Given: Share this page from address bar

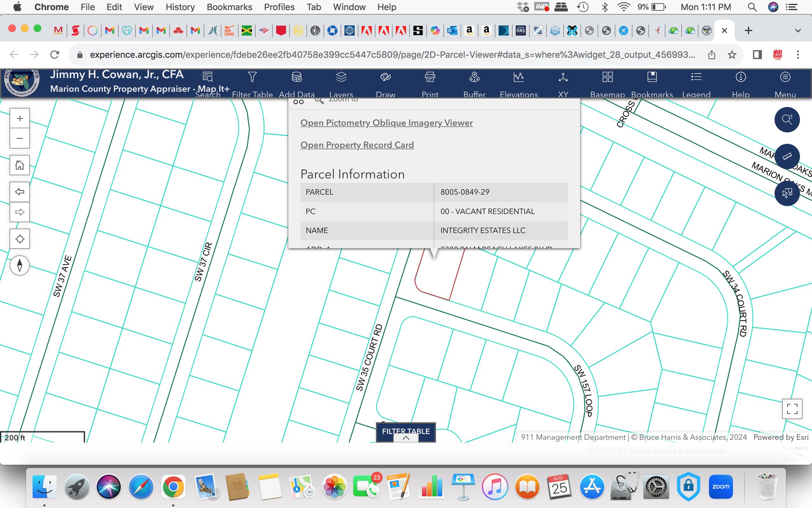Looking at the screenshot, I should [712, 55].
